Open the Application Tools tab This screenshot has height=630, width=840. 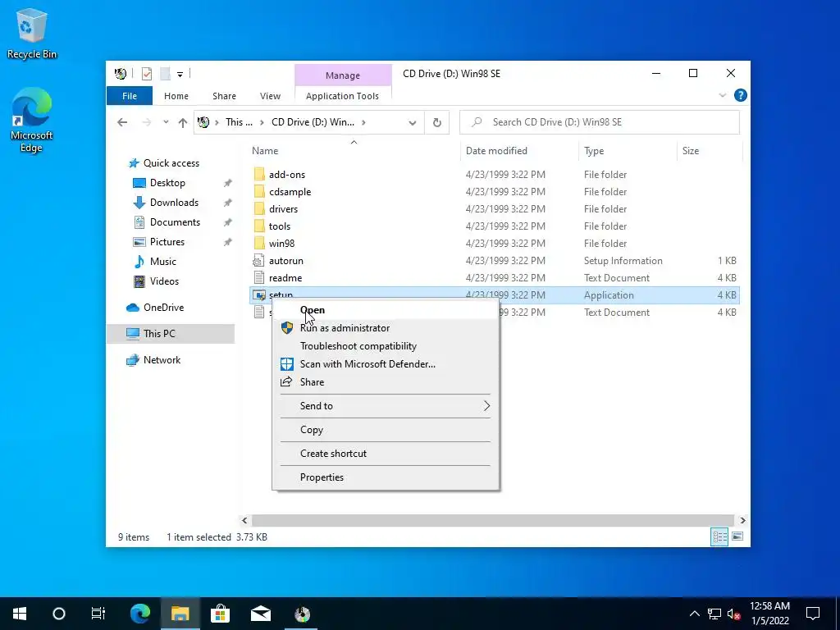coord(342,96)
